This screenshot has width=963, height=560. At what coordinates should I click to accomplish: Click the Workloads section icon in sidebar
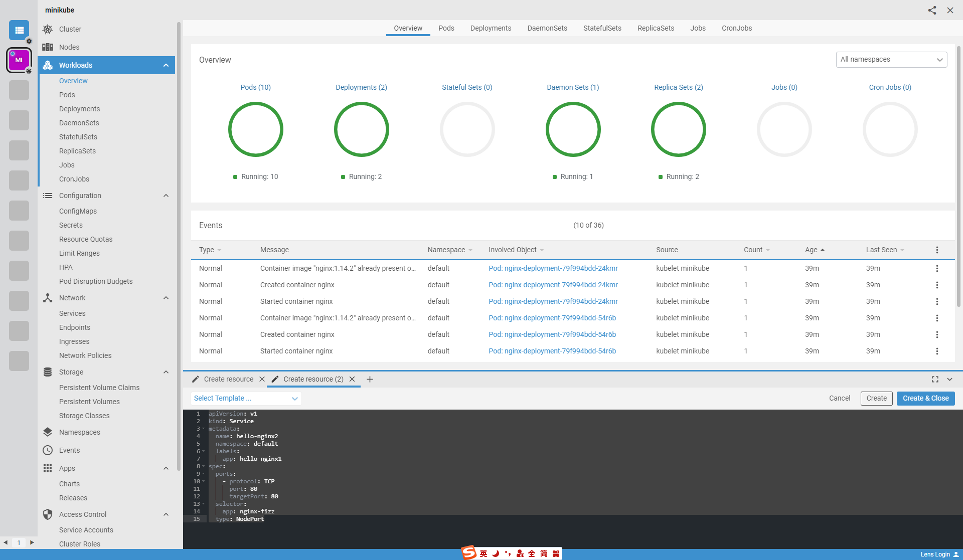(48, 65)
